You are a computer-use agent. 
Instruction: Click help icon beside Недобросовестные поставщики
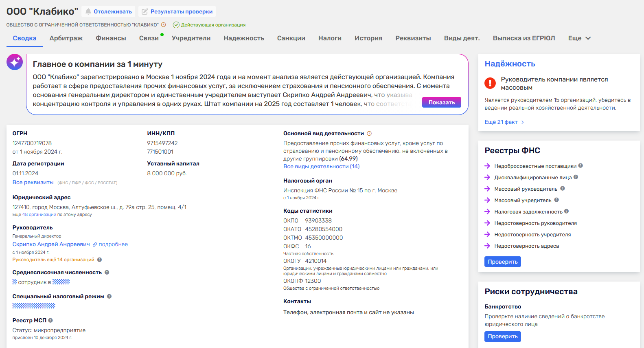pos(580,165)
